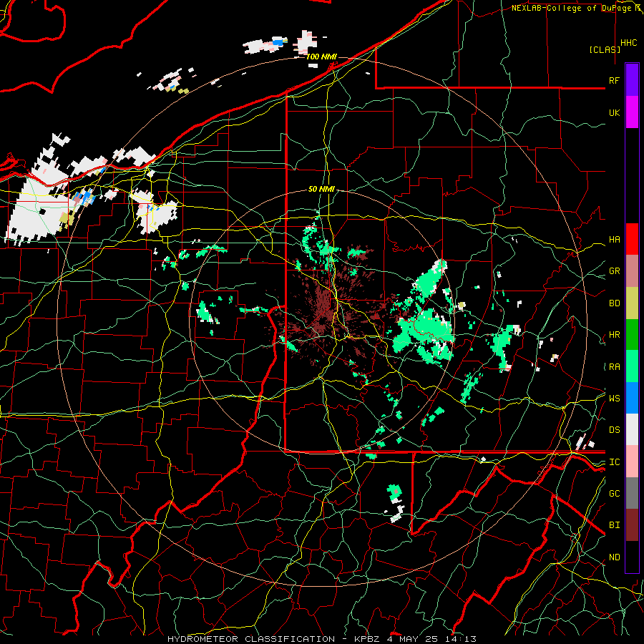Image resolution: width=644 pixels, height=644 pixels.
Task: Click the purple RF color swatch
Action: 632,80
